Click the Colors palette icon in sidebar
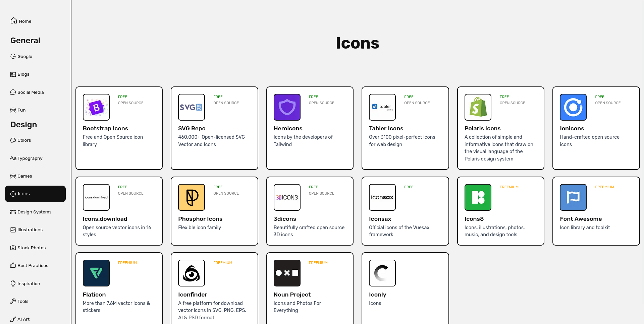644x324 pixels. tap(13, 140)
